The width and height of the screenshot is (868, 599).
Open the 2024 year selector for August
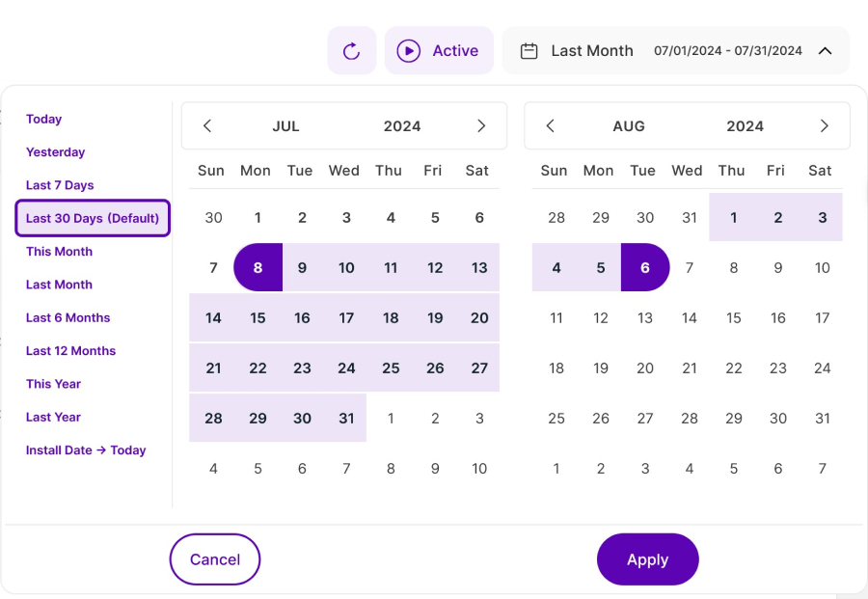[x=745, y=126]
